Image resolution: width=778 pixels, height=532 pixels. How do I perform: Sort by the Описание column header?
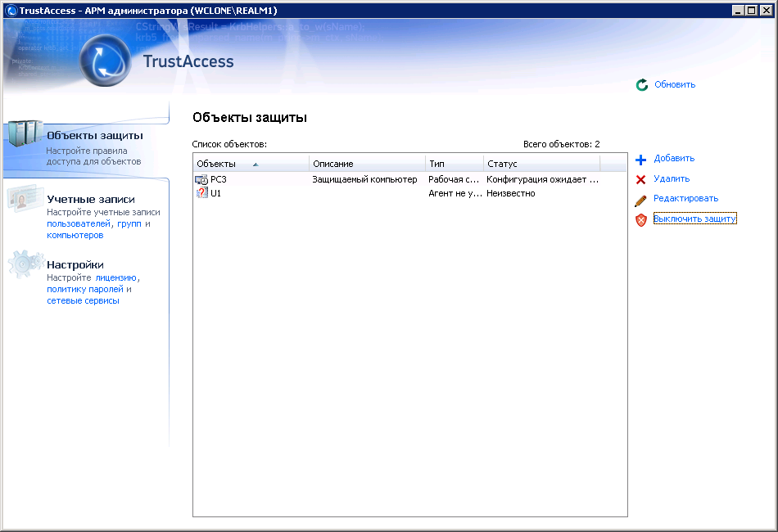(x=367, y=164)
